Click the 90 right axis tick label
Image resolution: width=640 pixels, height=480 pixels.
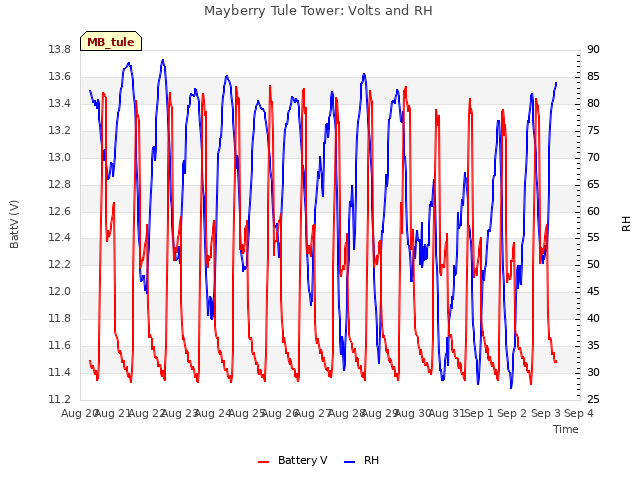[x=593, y=50]
